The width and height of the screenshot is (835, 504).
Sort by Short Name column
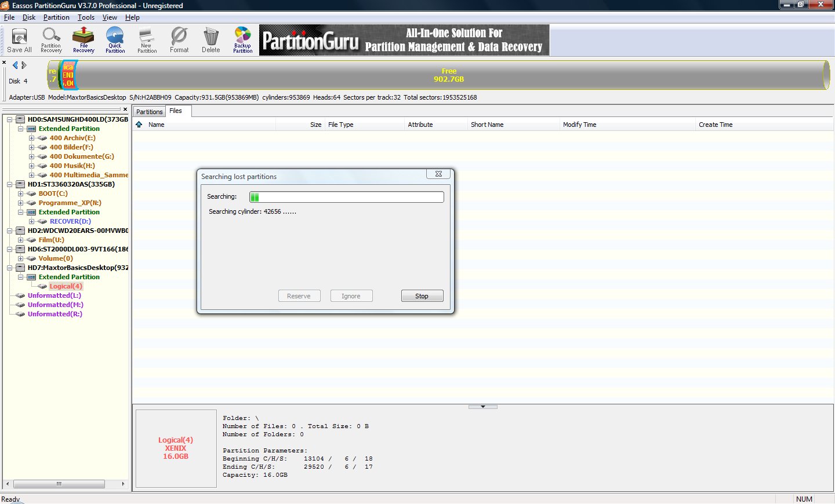[x=513, y=125]
